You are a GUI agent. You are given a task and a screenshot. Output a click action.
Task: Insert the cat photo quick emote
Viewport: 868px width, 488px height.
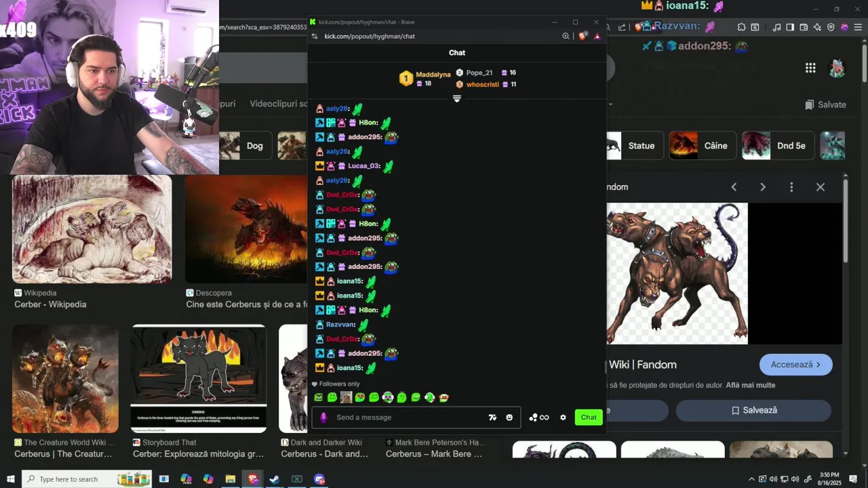point(346,398)
